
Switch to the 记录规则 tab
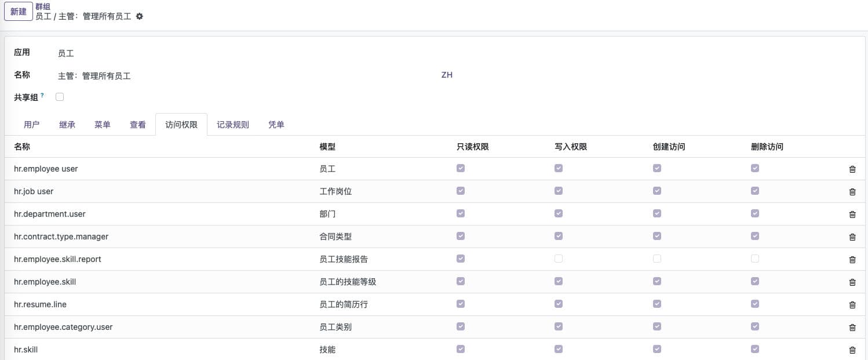[x=233, y=125]
